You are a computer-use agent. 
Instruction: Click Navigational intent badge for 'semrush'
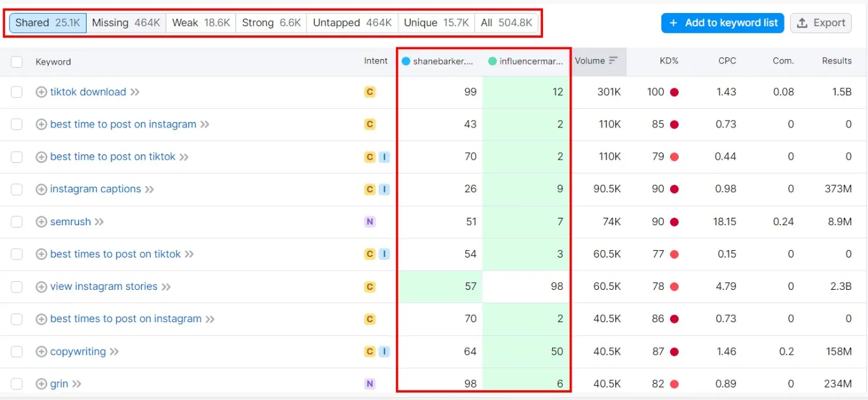[x=370, y=221]
